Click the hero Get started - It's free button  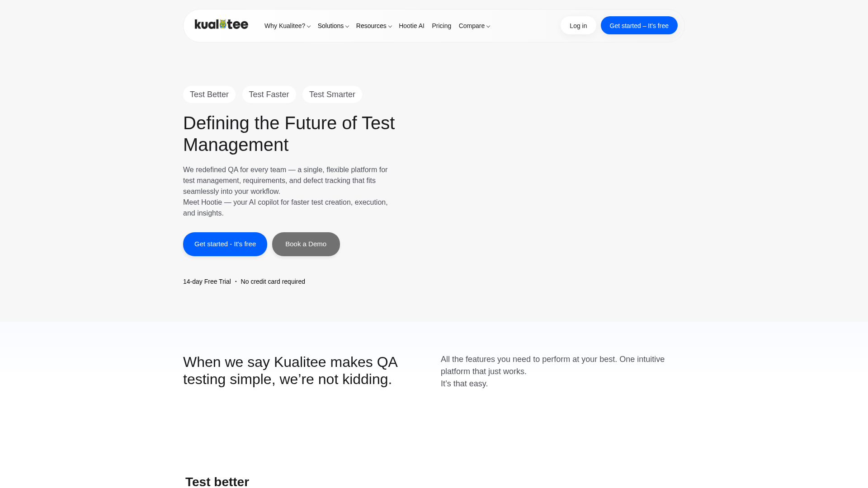tap(225, 244)
